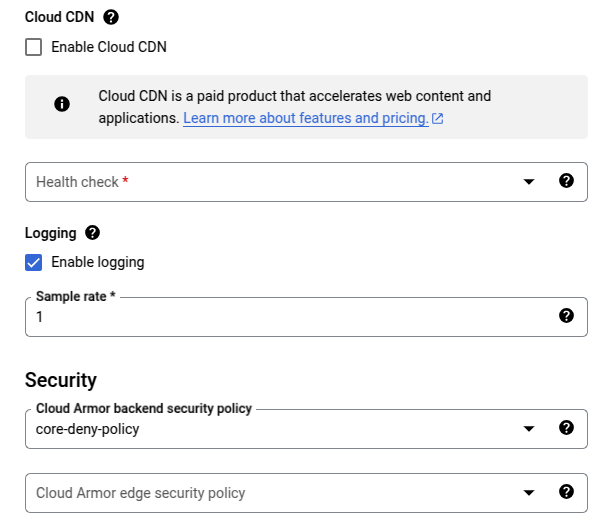Click the Cloud Armor edge security policy placeholder
594x527 pixels.
pyautogui.click(x=141, y=493)
